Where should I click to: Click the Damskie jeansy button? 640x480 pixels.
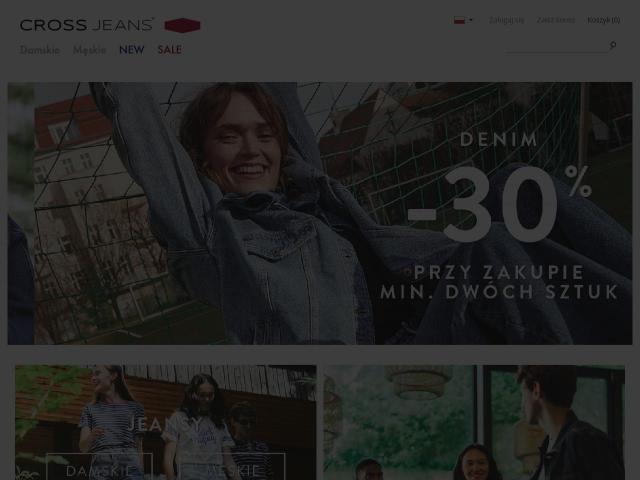pos(100,469)
